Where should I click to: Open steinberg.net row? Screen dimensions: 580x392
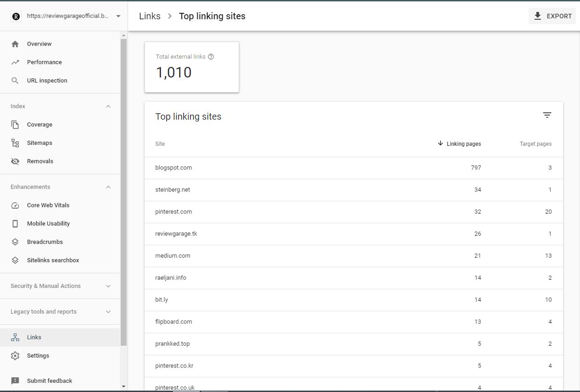point(354,190)
